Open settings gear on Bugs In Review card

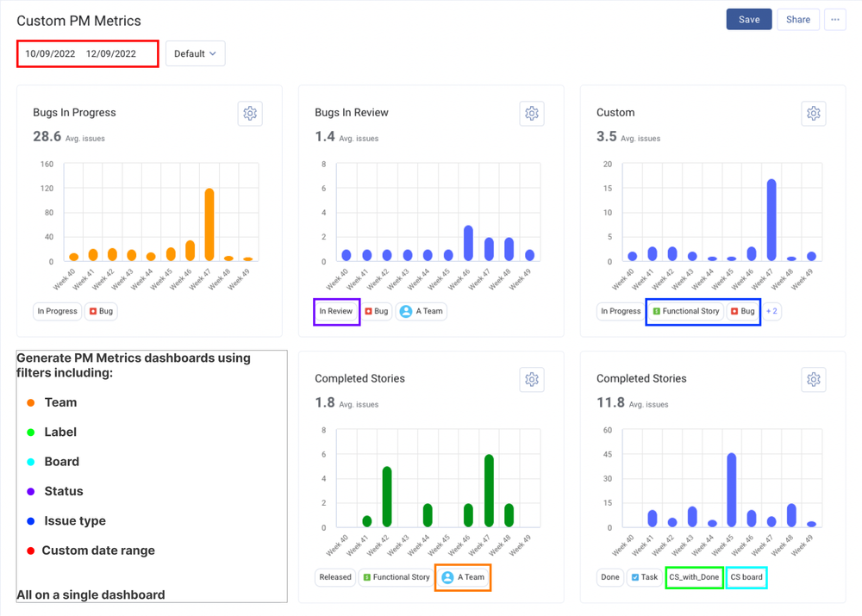coord(532,113)
